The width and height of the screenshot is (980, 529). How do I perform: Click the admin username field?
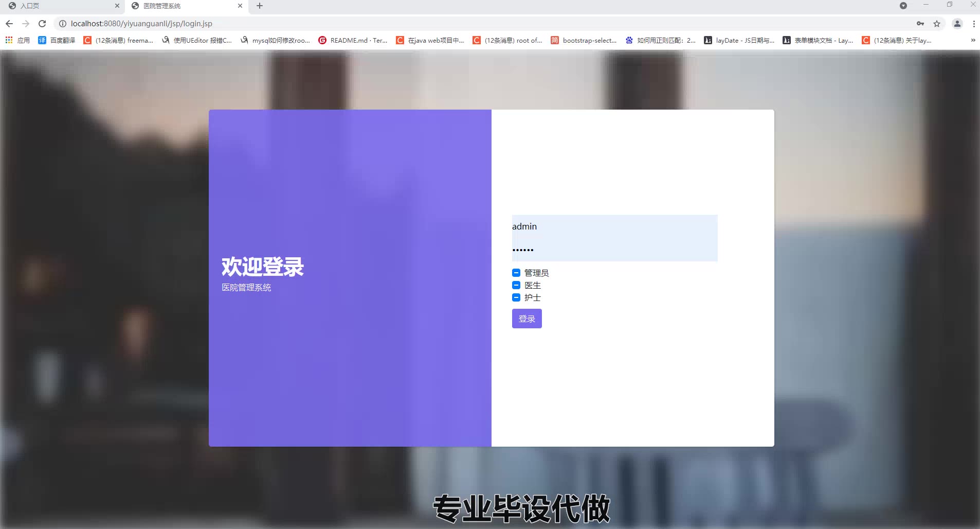click(614, 226)
